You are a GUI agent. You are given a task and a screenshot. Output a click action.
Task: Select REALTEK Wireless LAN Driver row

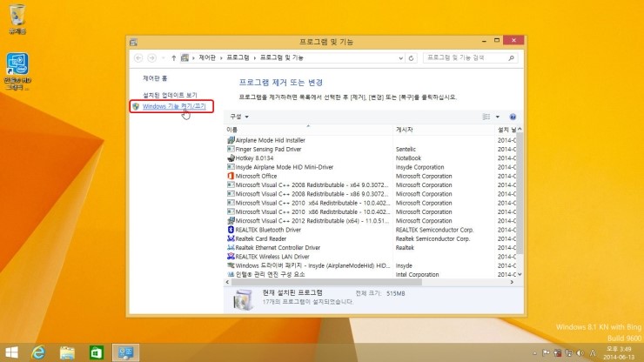click(370, 257)
